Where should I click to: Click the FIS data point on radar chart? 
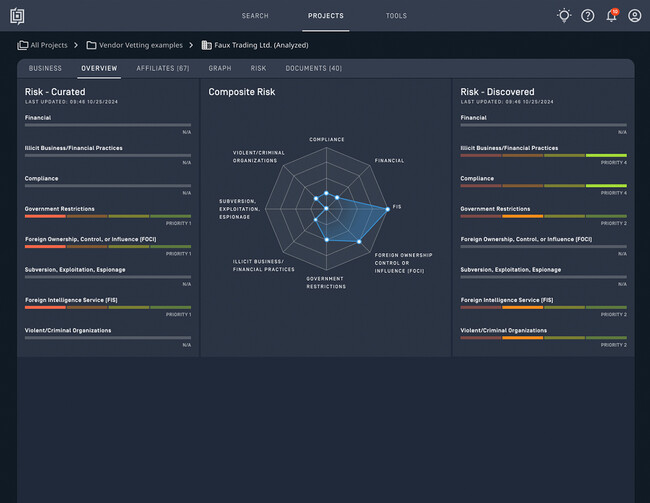(x=388, y=209)
